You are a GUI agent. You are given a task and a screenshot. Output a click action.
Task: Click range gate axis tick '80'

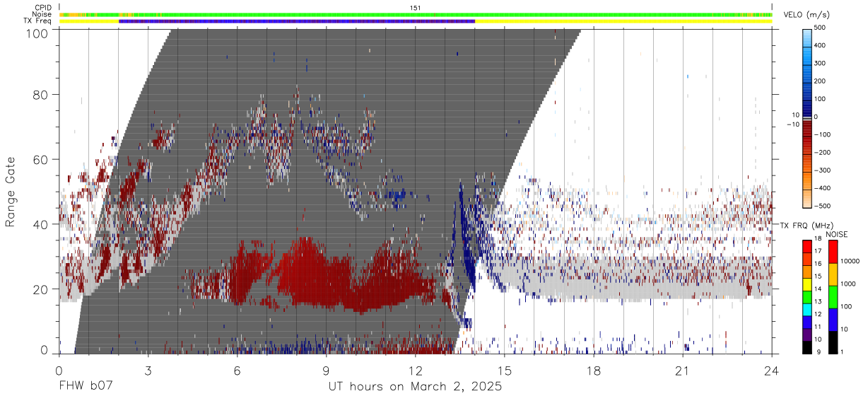point(41,95)
